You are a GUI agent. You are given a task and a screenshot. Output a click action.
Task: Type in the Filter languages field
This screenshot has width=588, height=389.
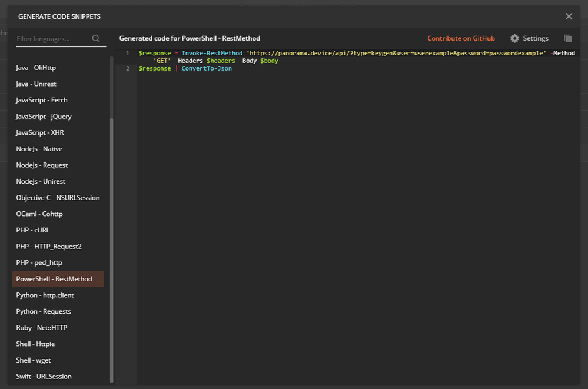point(52,39)
